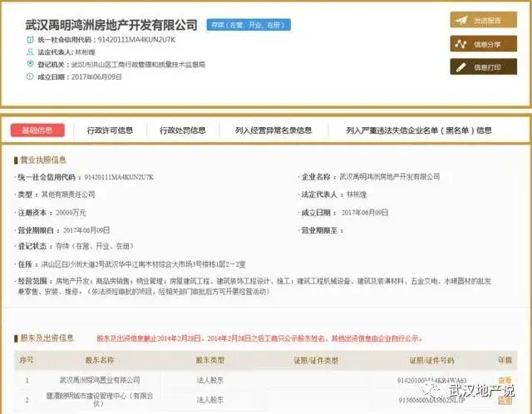
Task: Click shareholder 武汉禹洲曜鸿置业有限公司
Action: [100, 380]
